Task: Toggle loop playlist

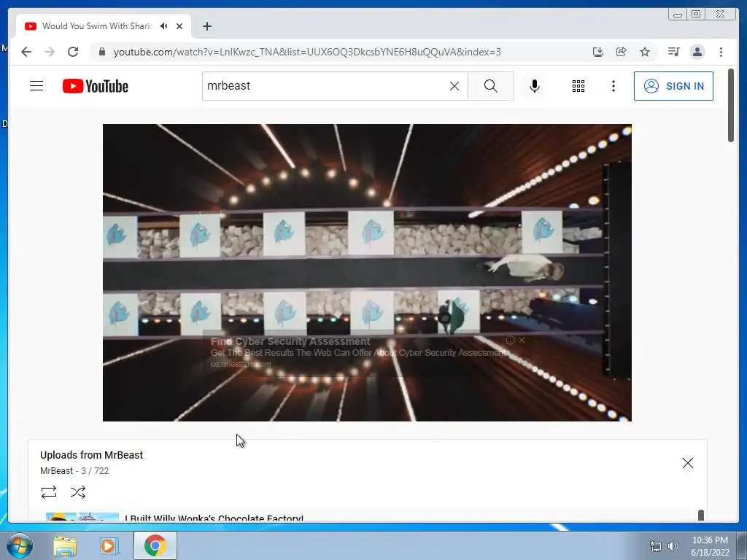Action: (49, 492)
